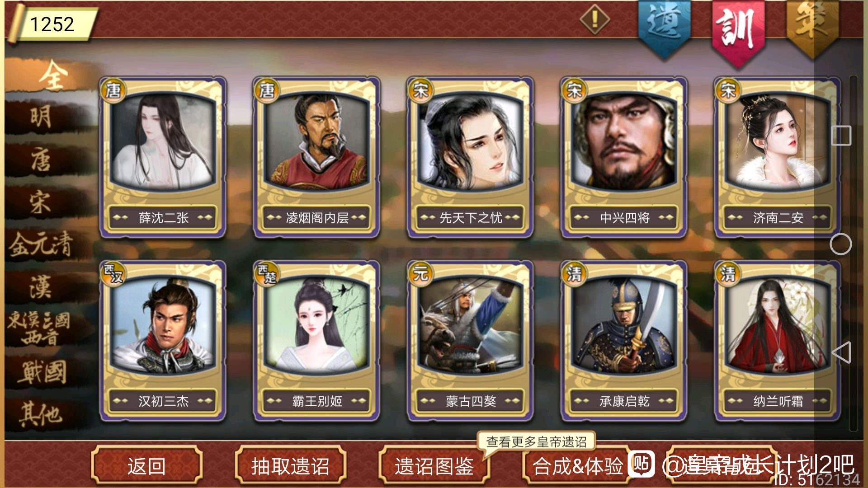The width and height of the screenshot is (868, 488).
Task: Tap the Android back triangle icon
Action: [x=841, y=352]
